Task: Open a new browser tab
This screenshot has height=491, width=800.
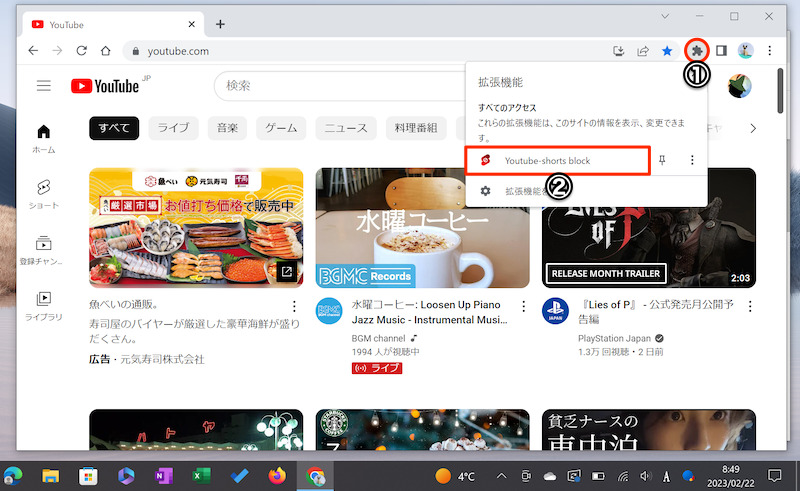Action: 220,23
